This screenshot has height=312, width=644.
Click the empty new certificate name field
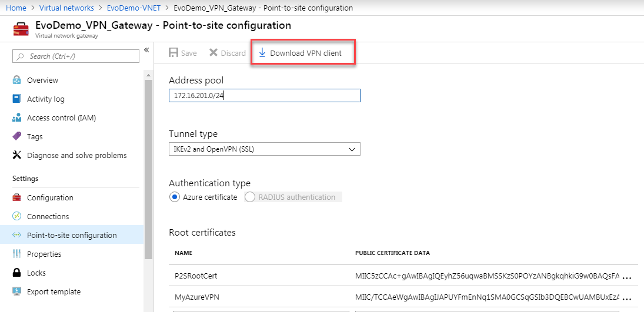[261, 311]
